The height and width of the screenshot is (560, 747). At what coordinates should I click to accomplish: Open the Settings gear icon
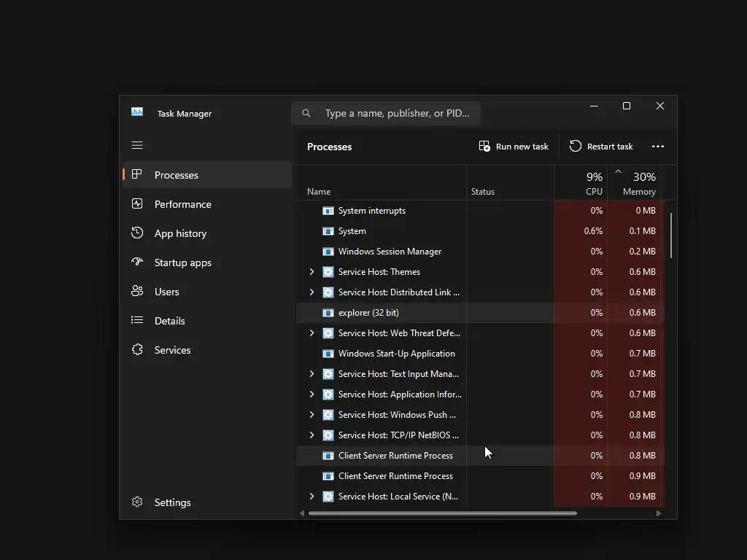click(x=137, y=502)
